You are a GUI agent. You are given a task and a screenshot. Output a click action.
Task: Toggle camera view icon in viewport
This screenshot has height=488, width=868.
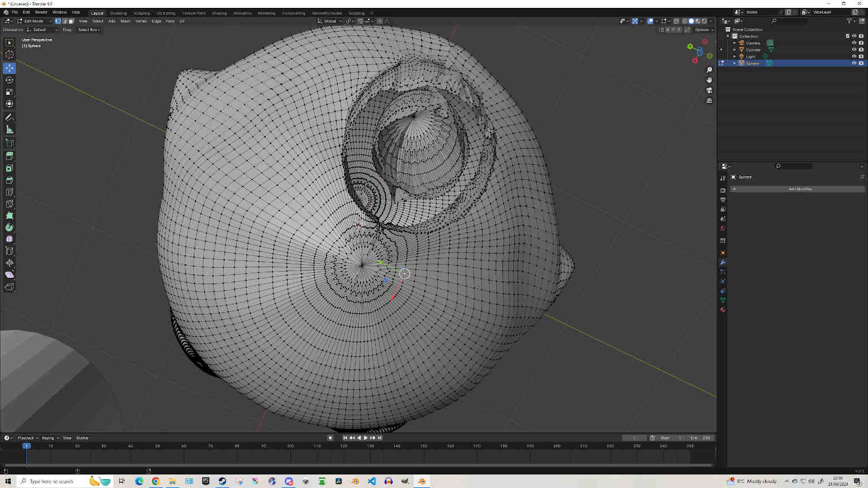[x=709, y=90]
